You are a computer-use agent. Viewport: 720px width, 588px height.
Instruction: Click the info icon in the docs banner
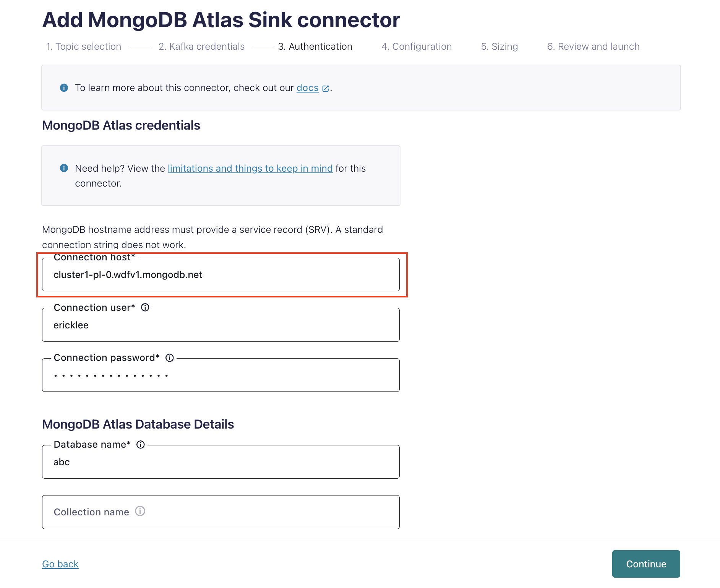tap(64, 88)
